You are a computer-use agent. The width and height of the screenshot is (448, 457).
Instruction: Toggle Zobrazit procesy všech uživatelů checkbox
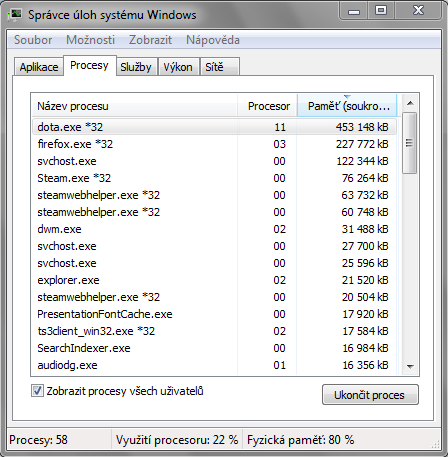click(x=37, y=391)
